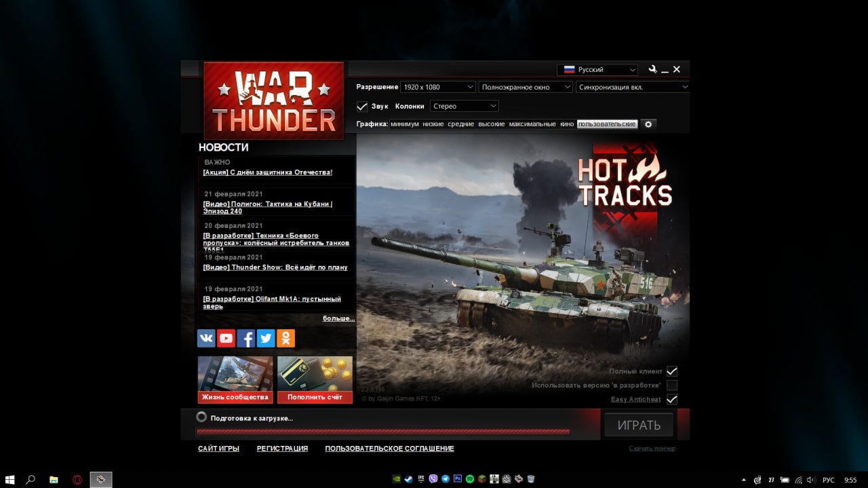Click the Скачать лончер link

pos(652,449)
